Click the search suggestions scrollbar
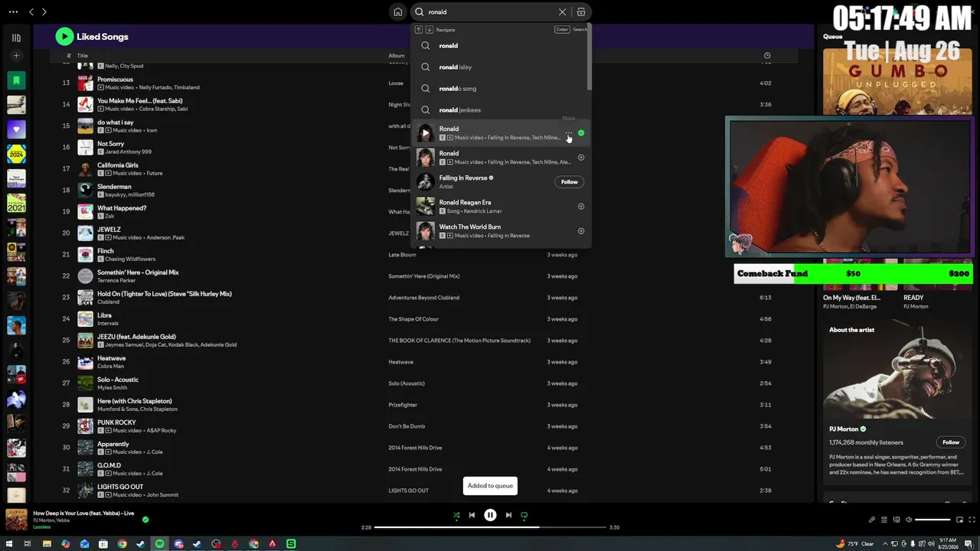The image size is (980, 551). tap(589, 57)
